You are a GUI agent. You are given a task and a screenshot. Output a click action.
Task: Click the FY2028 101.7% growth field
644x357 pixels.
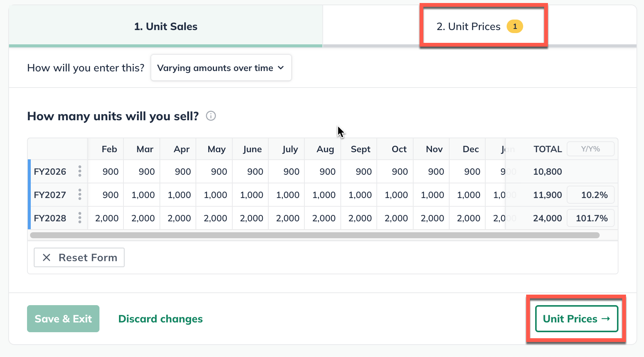(590, 218)
